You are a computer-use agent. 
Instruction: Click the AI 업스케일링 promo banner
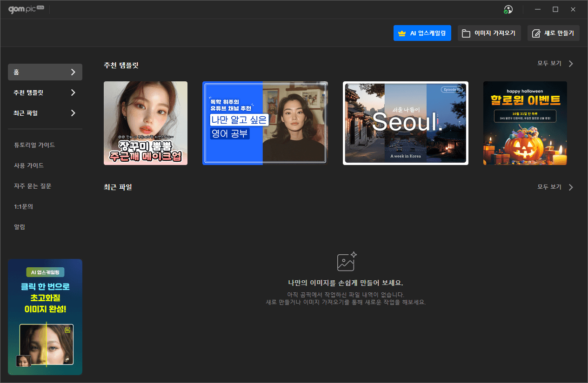pos(45,317)
